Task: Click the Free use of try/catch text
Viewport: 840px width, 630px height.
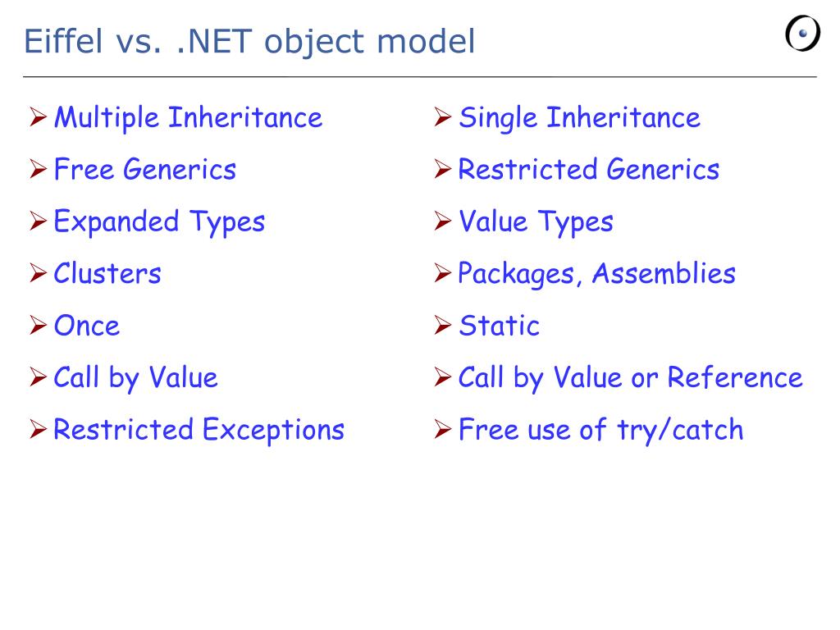Action: coord(601,430)
